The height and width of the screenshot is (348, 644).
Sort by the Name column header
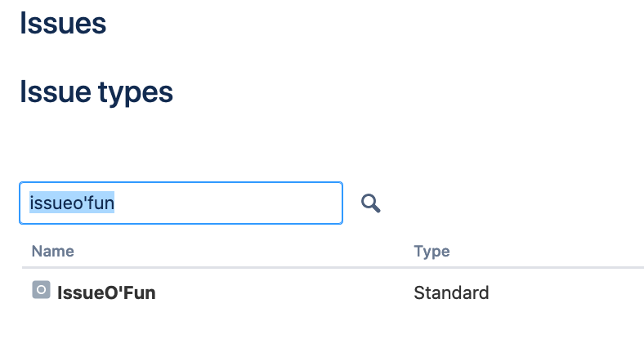53,251
